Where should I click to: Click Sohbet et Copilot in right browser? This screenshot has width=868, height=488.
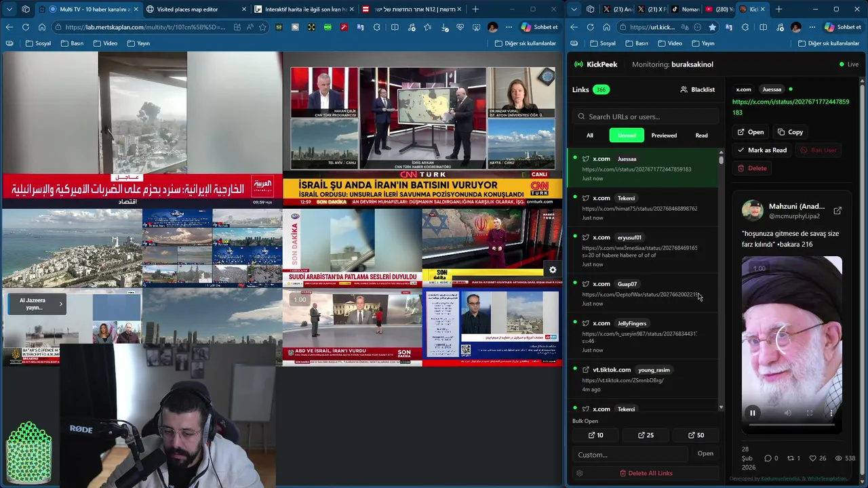pyautogui.click(x=843, y=27)
